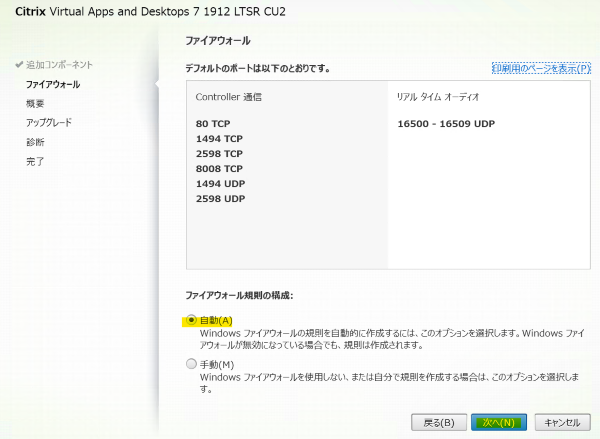Go to the 追加コンポーネント step

[59, 65]
